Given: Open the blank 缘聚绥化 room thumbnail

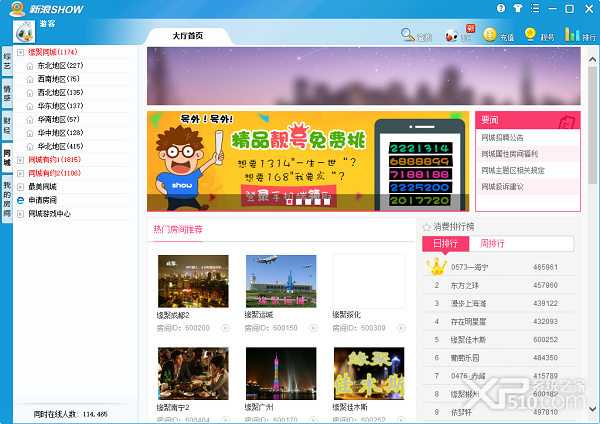Looking at the screenshot, I should click(369, 281).
